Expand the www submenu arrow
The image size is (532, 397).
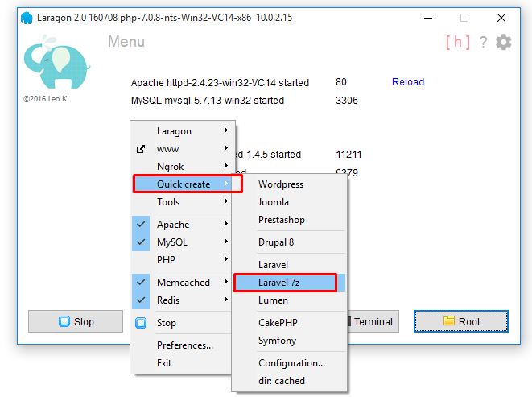click(226, 148)
